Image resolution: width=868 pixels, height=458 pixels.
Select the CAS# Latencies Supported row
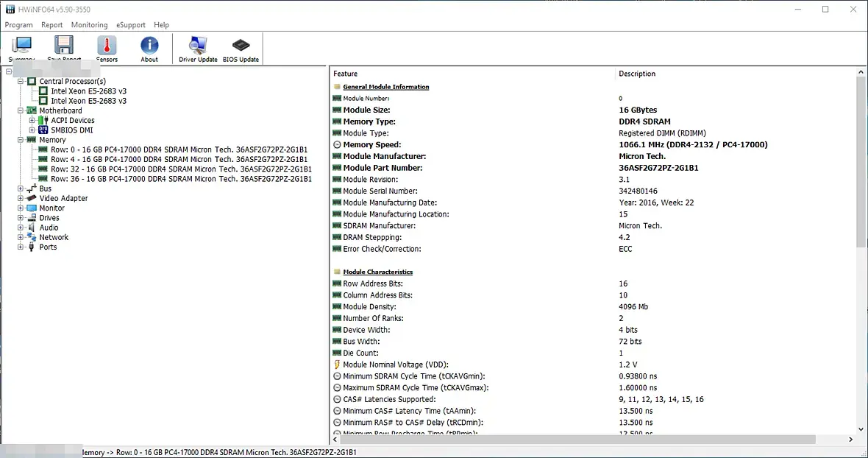pos(594,399)
